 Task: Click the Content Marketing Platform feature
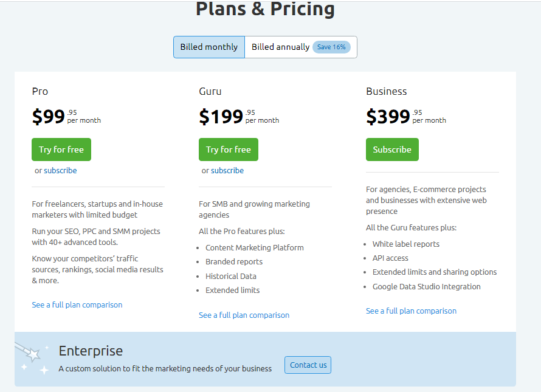coord(255,248)
